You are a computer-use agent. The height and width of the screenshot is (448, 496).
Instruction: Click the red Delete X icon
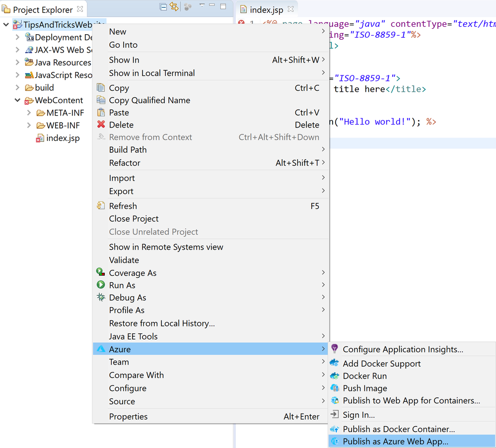pyautogui.click(x=101, y=124)
